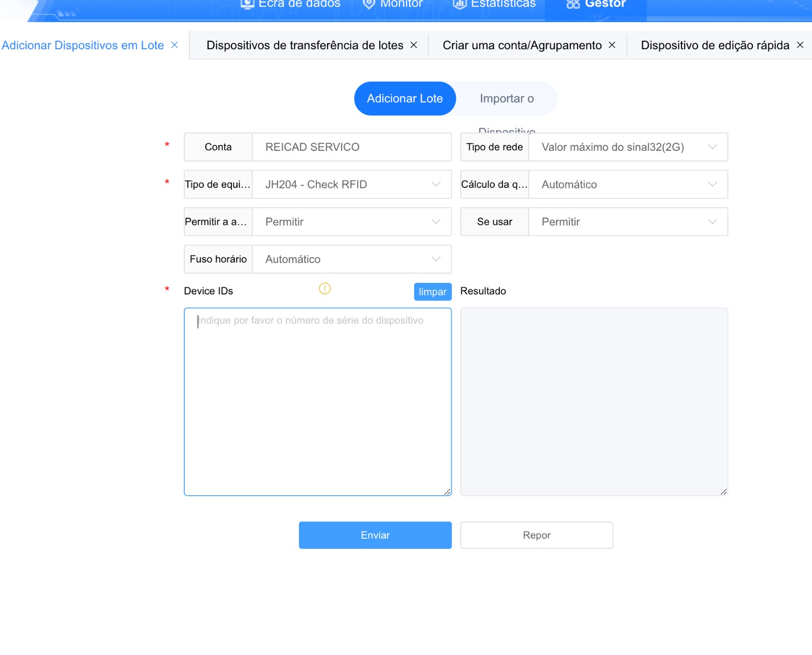Close the Criar uma conta/Agrupamento tab
The height and width of the screenshot is (655, 812).
[612, 45]
